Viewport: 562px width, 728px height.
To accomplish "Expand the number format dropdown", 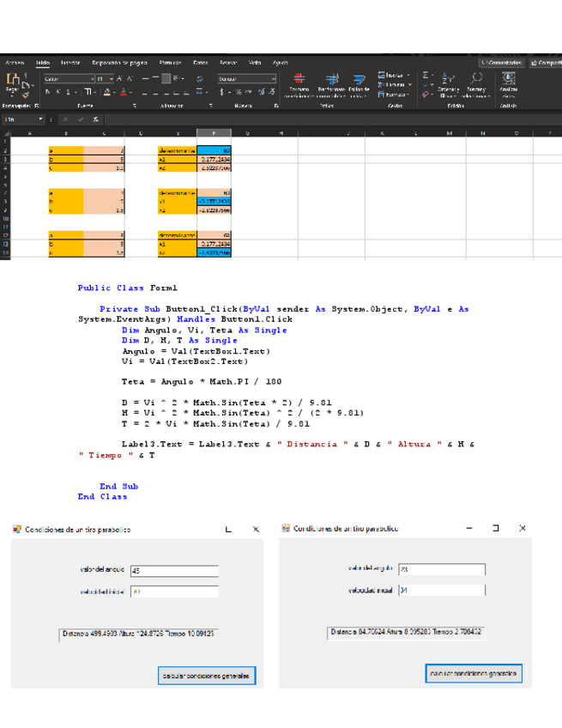I will tap(274, 78).
